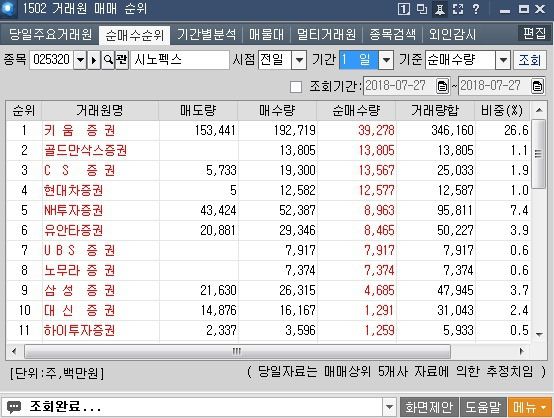Viewport: 554px width, 418px height.
Task: Click the 관 interest stock icon
Action: pos(122,60)
